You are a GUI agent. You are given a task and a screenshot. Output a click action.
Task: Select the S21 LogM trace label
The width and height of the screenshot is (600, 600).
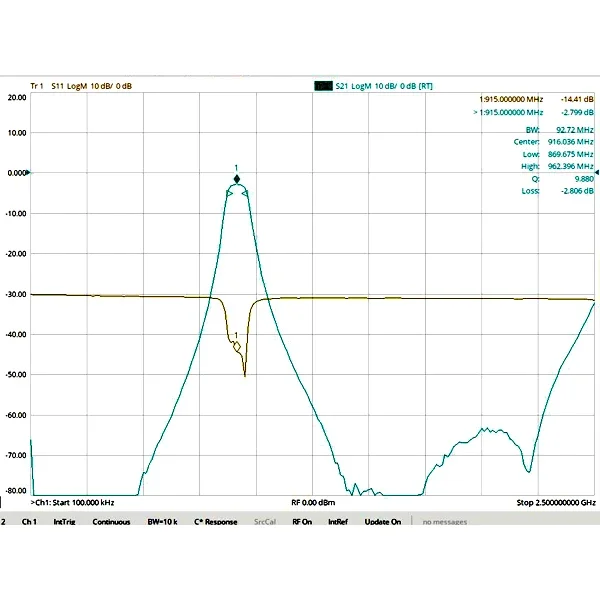pos(384,86)
